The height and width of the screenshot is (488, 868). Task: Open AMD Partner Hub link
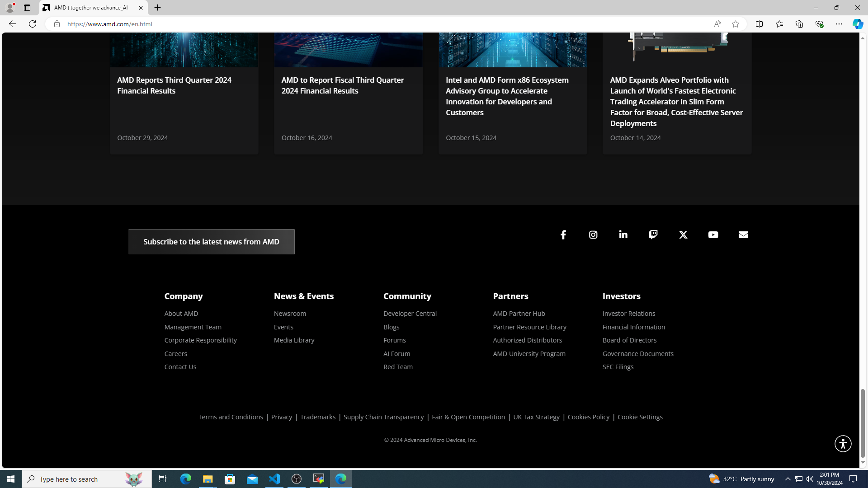(519, 314)
